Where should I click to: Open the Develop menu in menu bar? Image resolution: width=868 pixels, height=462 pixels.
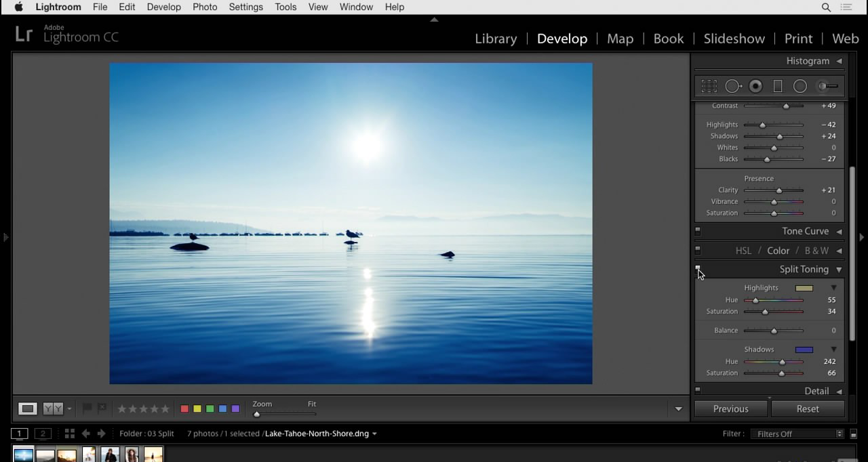coord(163,7)
